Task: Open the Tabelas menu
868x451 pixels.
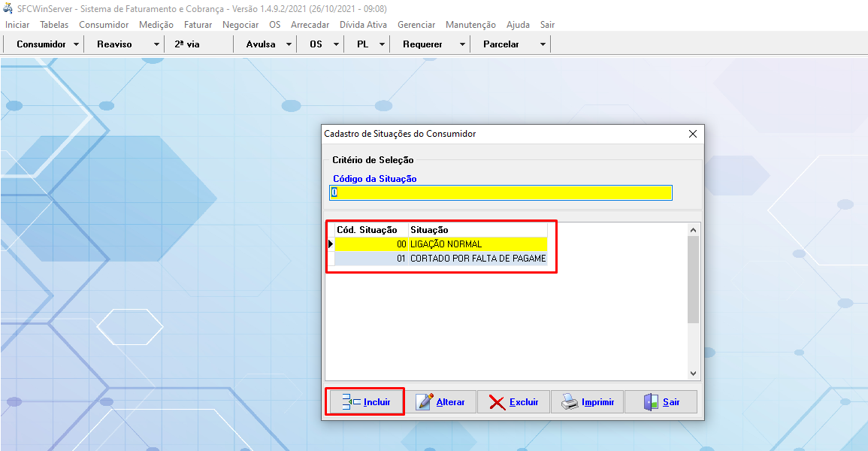Action: click(54, 25)
